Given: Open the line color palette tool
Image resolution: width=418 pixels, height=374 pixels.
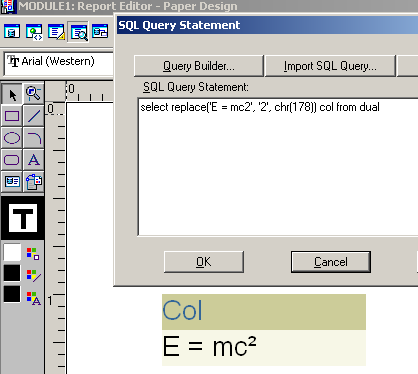Looking at the screenshot, I should 33,275.
